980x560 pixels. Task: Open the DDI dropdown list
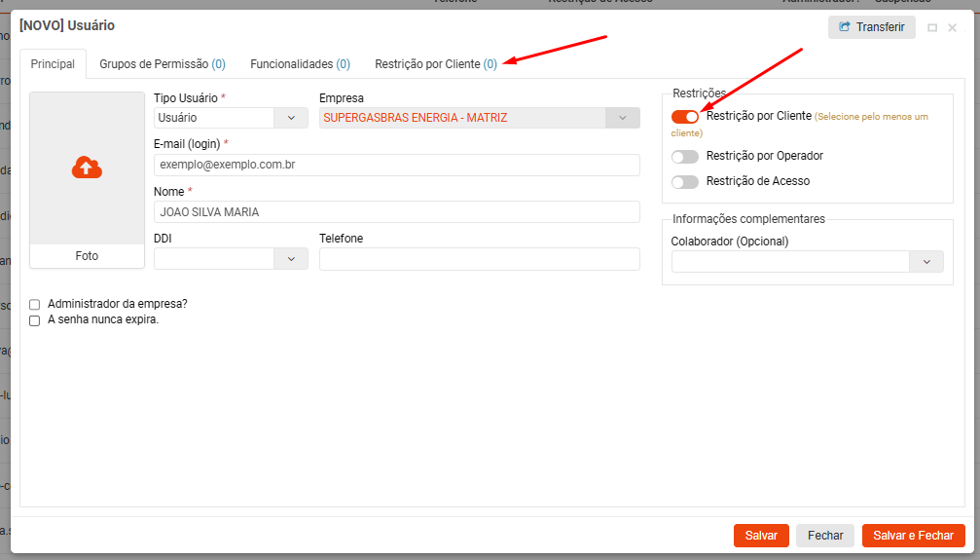[290, 259]
